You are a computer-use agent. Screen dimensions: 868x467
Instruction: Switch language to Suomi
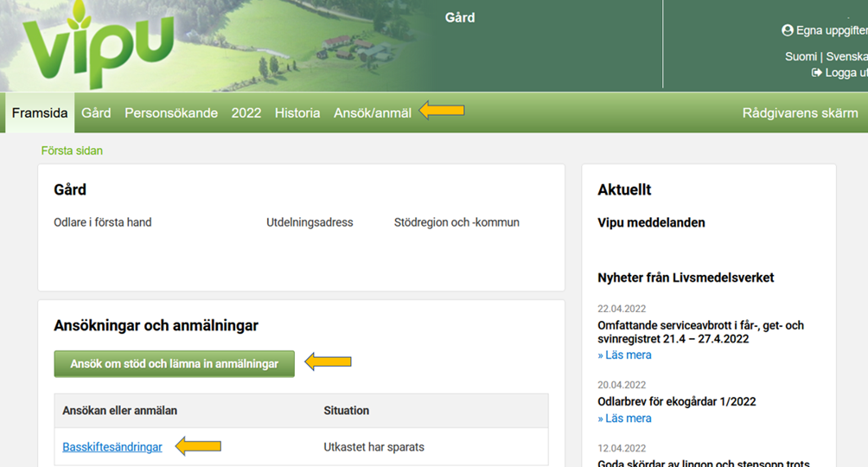click(x=800, y=56)
